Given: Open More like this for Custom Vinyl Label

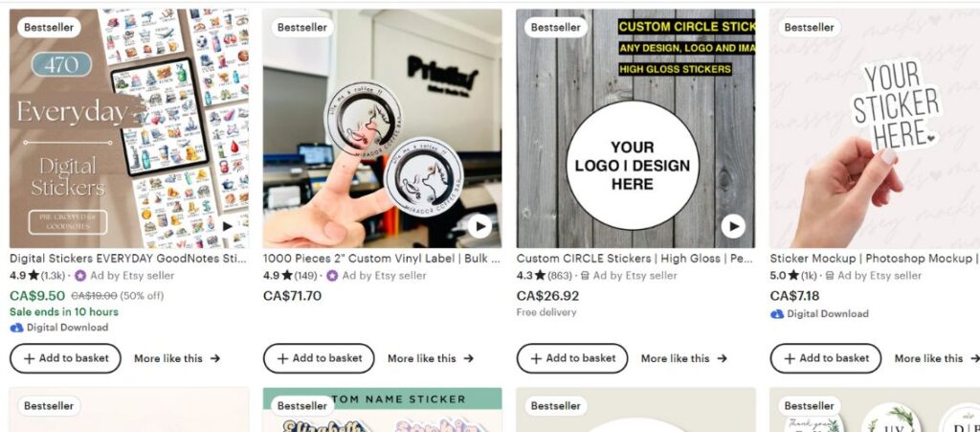Looking at the screenshot, I should pyautogui.click(x=431, y=359).
